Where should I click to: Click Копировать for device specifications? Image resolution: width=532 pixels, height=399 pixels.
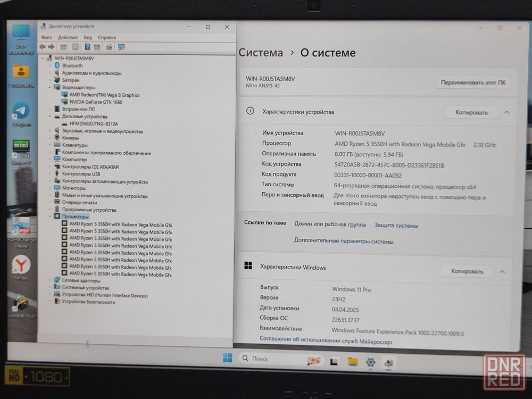pos(471,112)
